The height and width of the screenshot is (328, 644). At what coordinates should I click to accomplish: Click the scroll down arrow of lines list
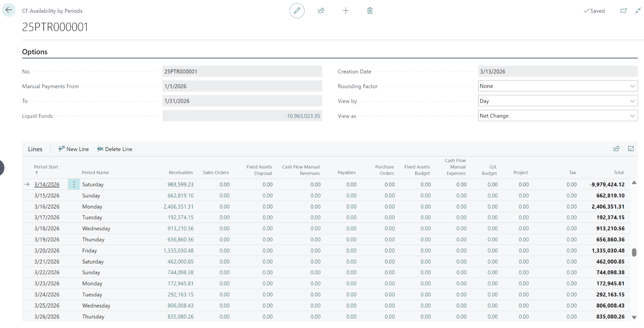[634, 317]
